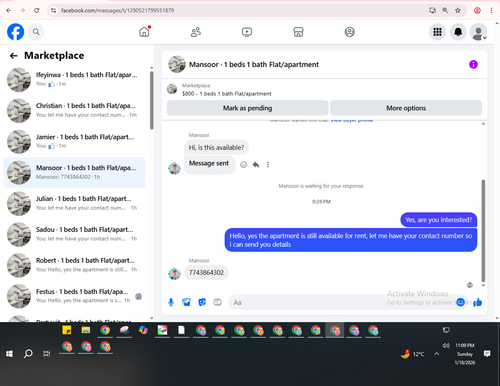
Task: Reload the page in browser
Action: 37,10
